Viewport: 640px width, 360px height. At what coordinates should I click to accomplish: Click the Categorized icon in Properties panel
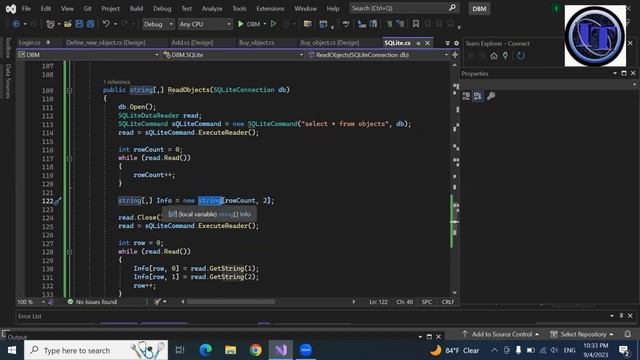click(x=466, y=96)
